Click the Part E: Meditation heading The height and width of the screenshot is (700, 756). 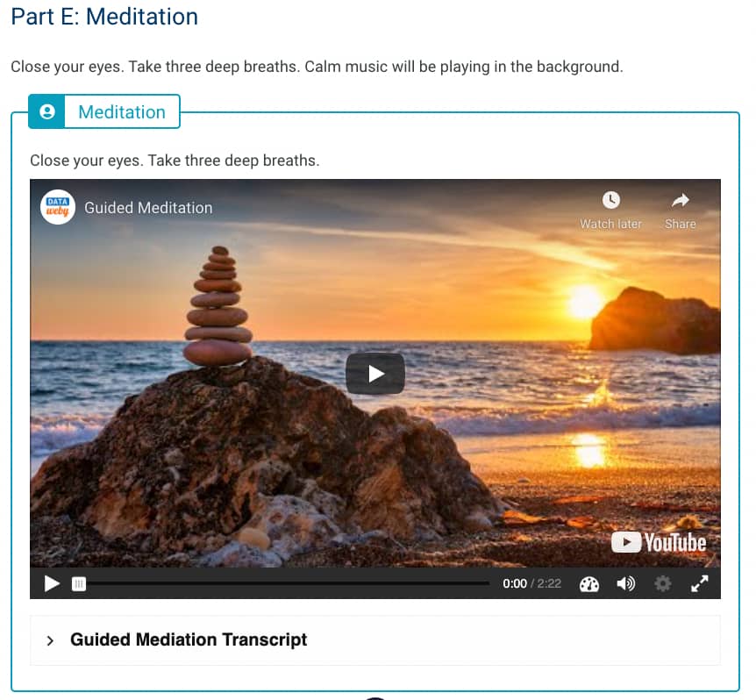tap(104, 17)
